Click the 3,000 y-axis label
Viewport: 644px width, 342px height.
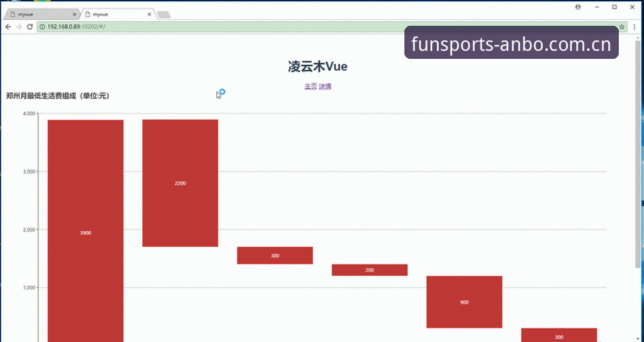(x=28, y=171)
